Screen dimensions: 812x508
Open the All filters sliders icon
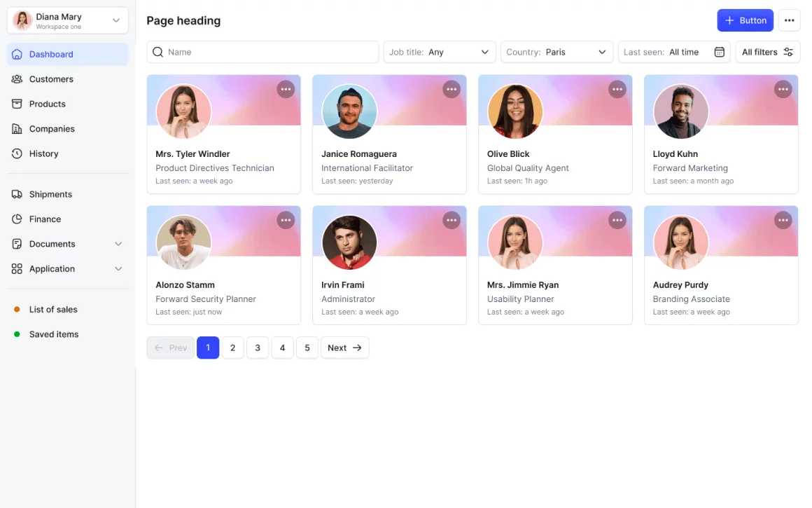(788, 52)
